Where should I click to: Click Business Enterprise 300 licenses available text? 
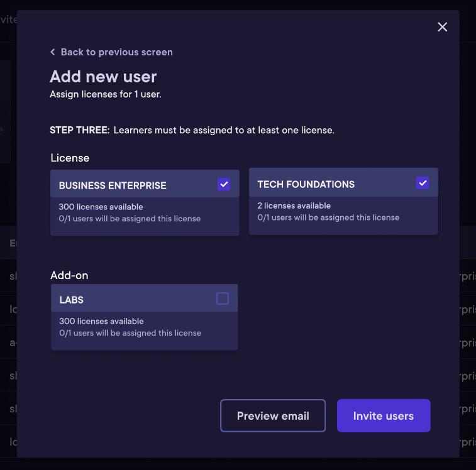[101, 207]
